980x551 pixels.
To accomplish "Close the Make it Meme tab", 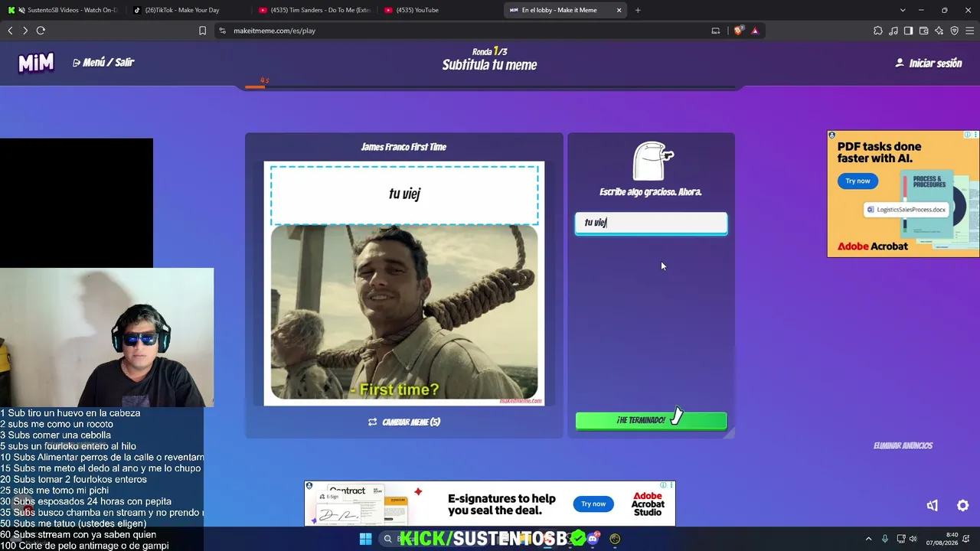I will coord(619,10).
